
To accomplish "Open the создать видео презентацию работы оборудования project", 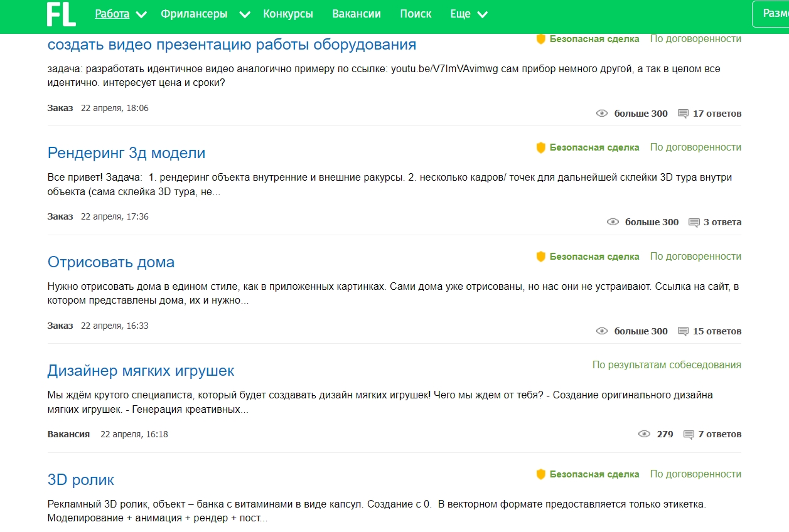I will tap(232, 45).
